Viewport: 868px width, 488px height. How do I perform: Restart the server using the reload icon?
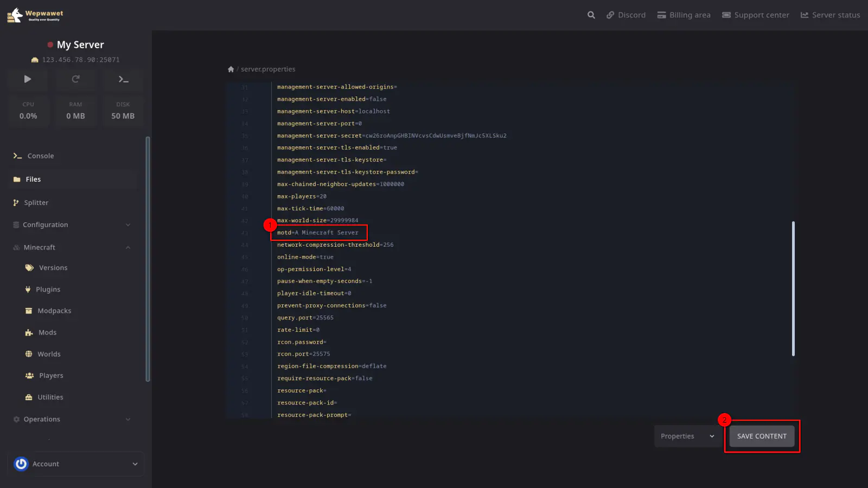tap(75, 79)
